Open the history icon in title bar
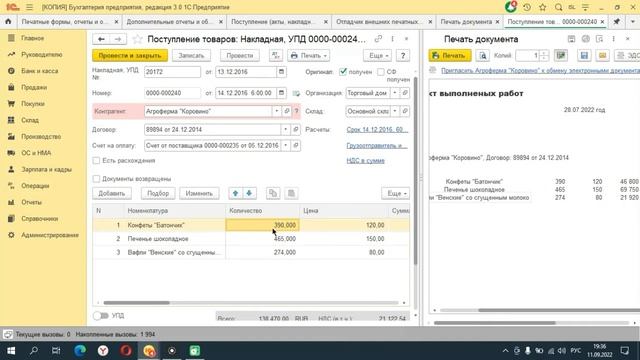Image resolution: width=640 pixels, height=360 pixels. (x=527, y=7)
